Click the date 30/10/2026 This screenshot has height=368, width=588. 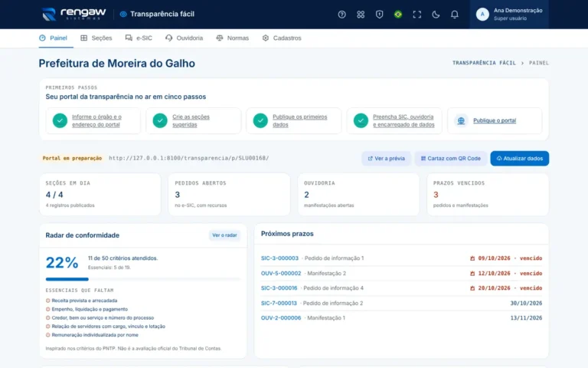[x=526, y=303]
